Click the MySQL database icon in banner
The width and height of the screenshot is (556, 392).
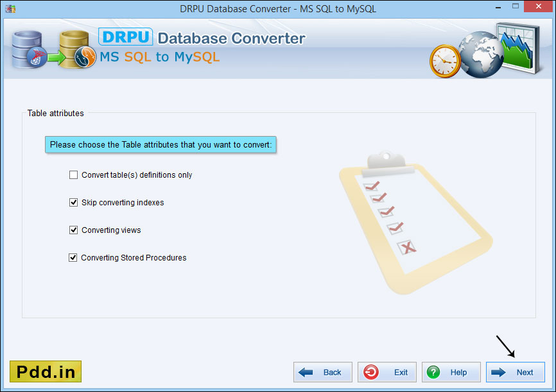click(x=77, y=49)
